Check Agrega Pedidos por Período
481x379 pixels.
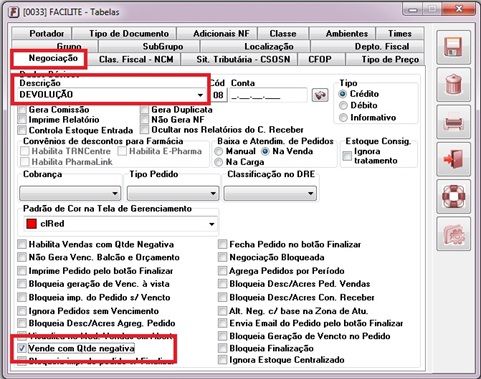(x=222, y=271)
